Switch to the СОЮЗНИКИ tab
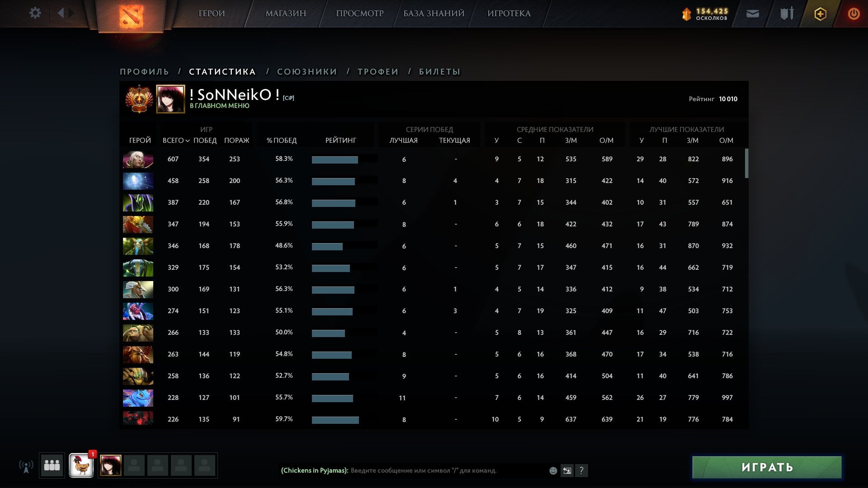The image size is (868, 488). point(307,72)
